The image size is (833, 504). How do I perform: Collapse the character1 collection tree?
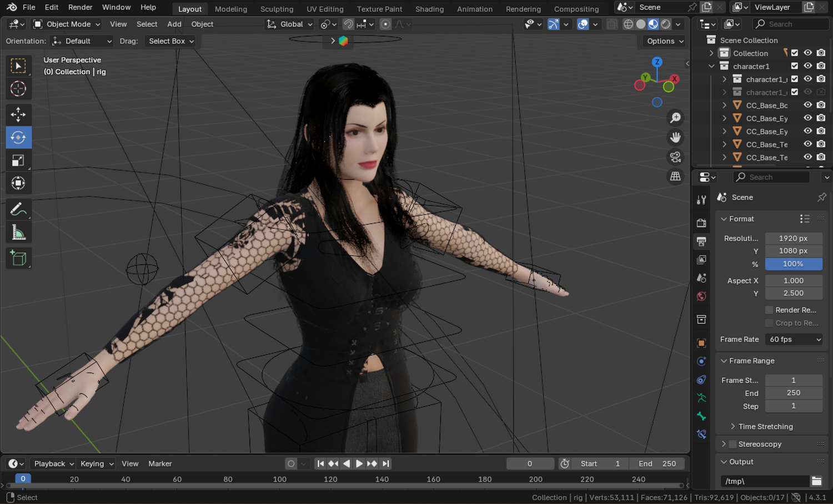711,66
